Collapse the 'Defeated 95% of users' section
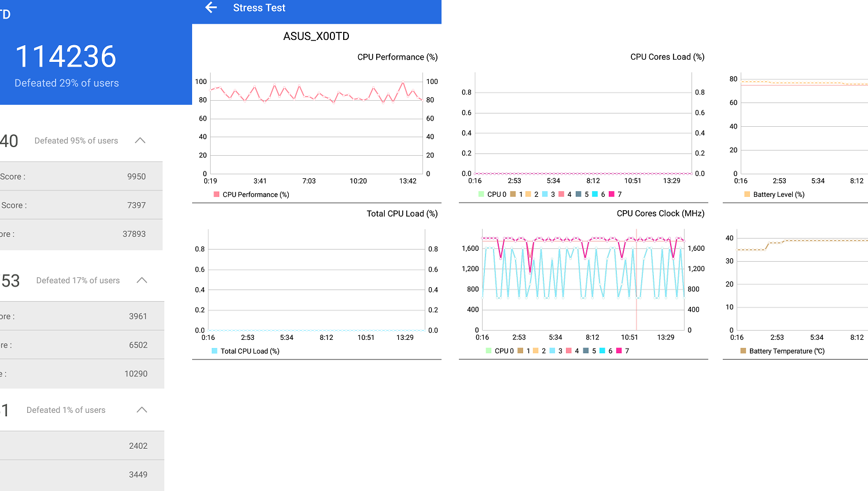Image resolution: width=868 pixels, height=491 pixels. pyautogui.click(x=140, y=141)
